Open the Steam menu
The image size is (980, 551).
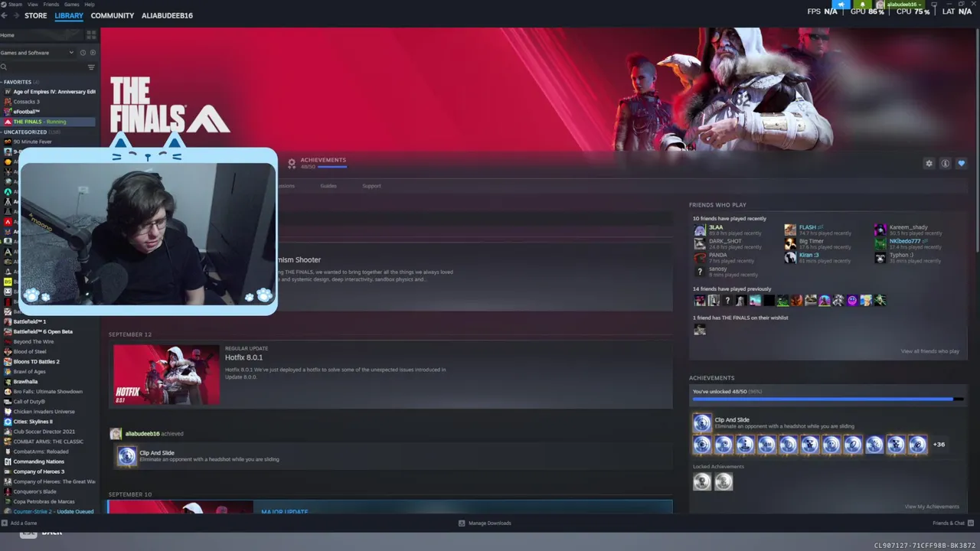point(15,5)
